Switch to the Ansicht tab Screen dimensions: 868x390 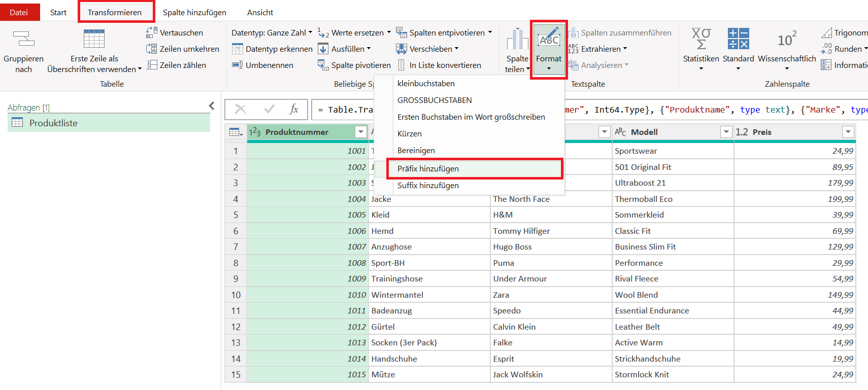point(260,12)
